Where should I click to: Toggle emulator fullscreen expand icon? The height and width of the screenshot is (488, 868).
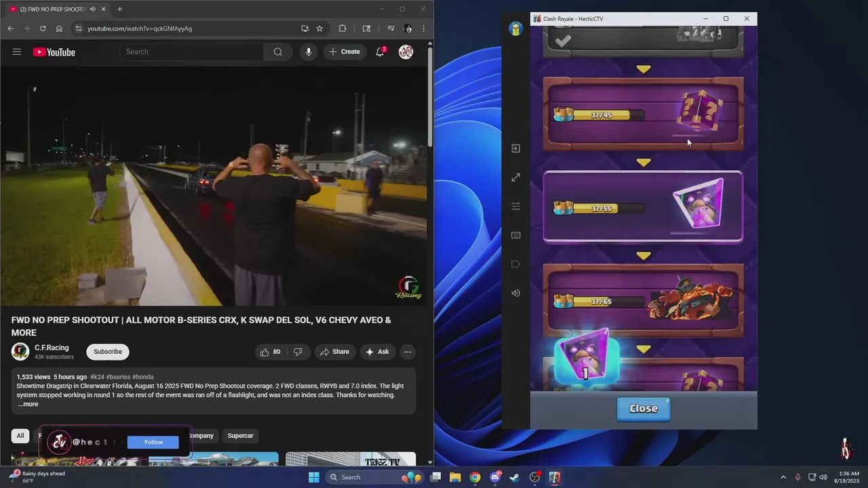(x=515, y=178)
